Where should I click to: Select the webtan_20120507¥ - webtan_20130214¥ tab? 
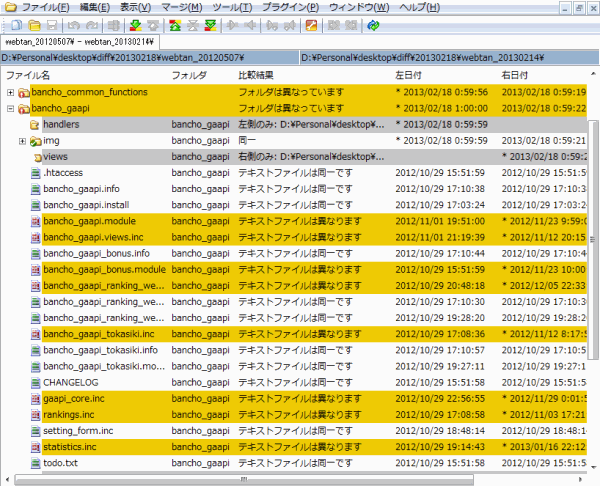click(x=80, y=42)
